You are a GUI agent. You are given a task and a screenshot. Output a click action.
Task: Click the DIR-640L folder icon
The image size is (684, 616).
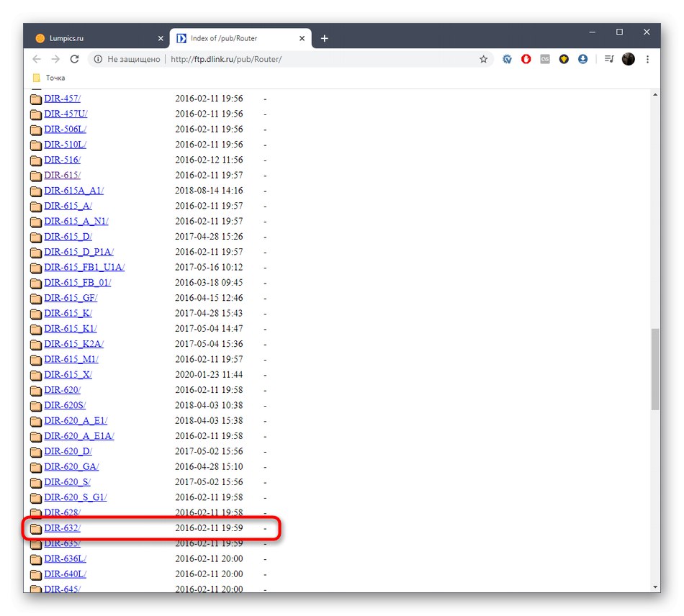pos(36,574)
